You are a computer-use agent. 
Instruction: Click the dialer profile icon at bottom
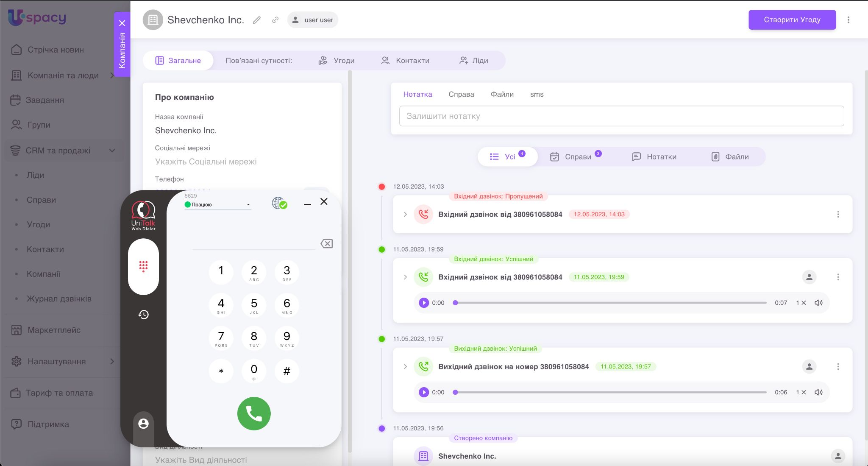pyautogui.click(x=143, y=423)
